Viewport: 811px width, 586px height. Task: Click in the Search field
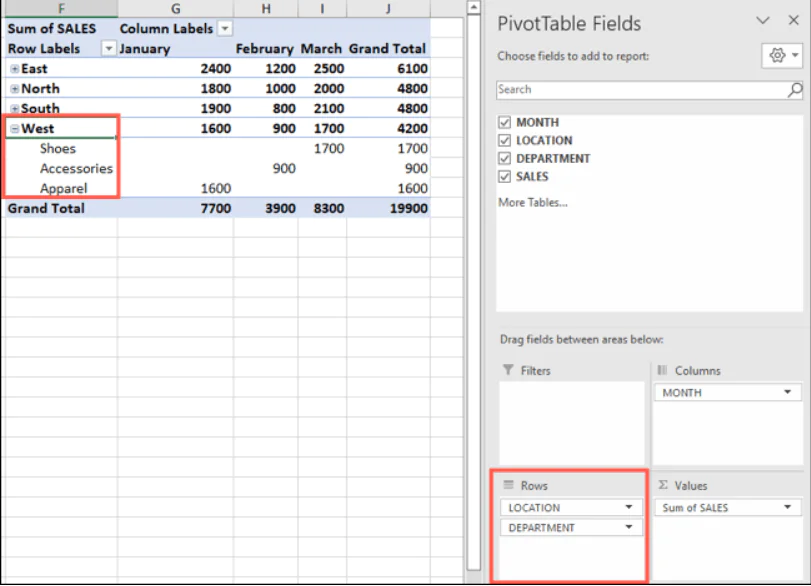click(x=620, y=89)
